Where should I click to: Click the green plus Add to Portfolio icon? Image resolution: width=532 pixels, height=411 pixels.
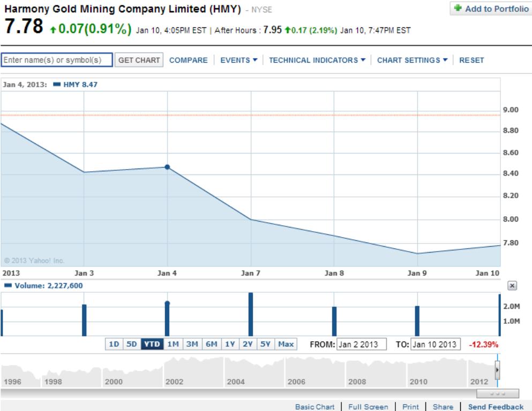[458, 8]
